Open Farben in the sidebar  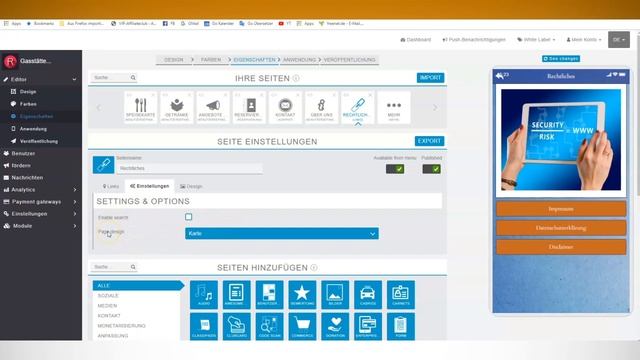pyautogui.click(x=28, y=104)
